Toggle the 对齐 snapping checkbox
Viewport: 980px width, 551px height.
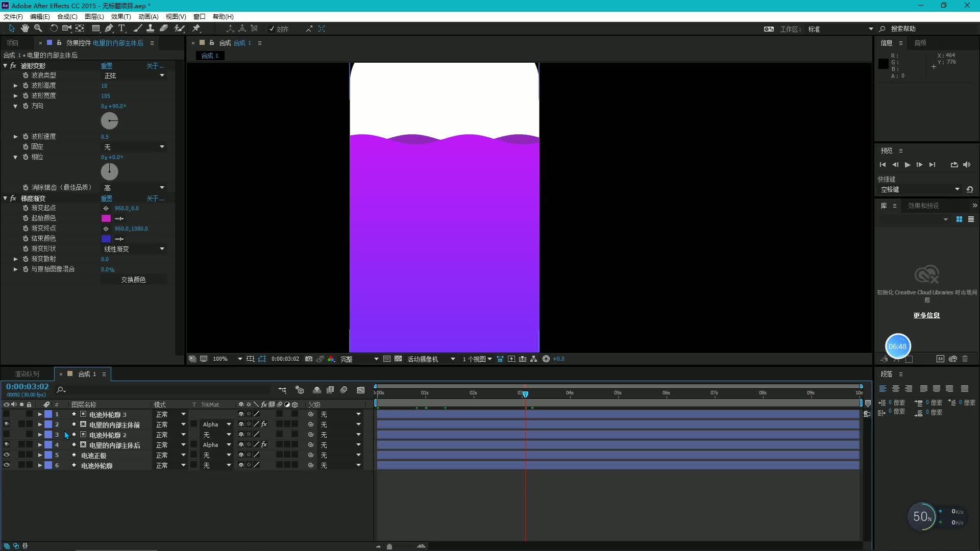(x=272, y=29)
